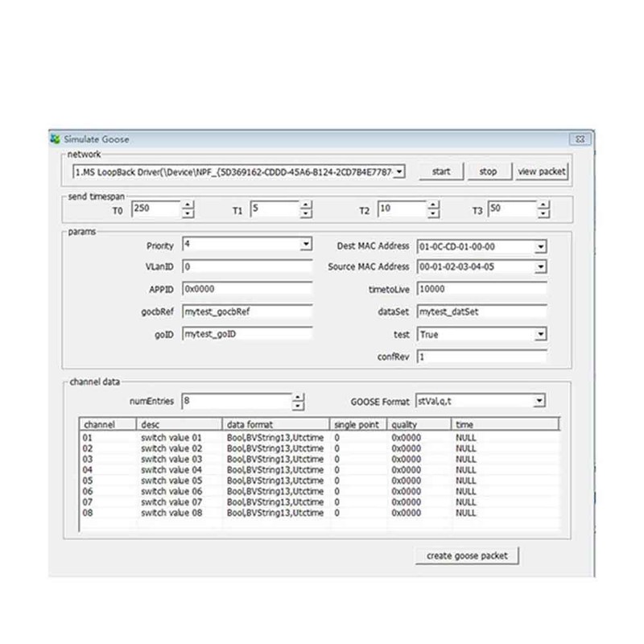Image resolution: width=644 pixels, height=644 pixels.
Task: Increase the numEntries value
Action: click(x=299, y=397)
